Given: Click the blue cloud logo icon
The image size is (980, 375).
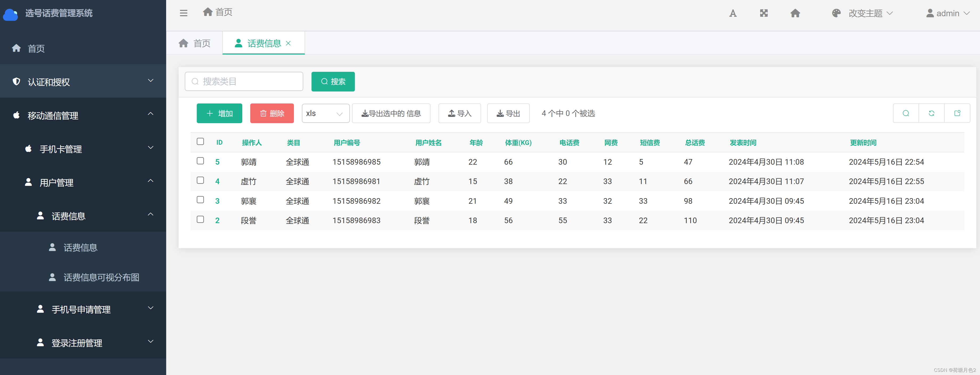Looking at the screenshot, I should pos(10,15).
